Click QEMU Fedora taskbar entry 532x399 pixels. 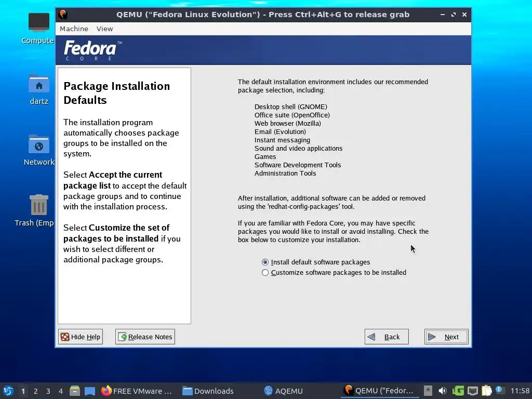pyautogui.click(x=379, y=391)
